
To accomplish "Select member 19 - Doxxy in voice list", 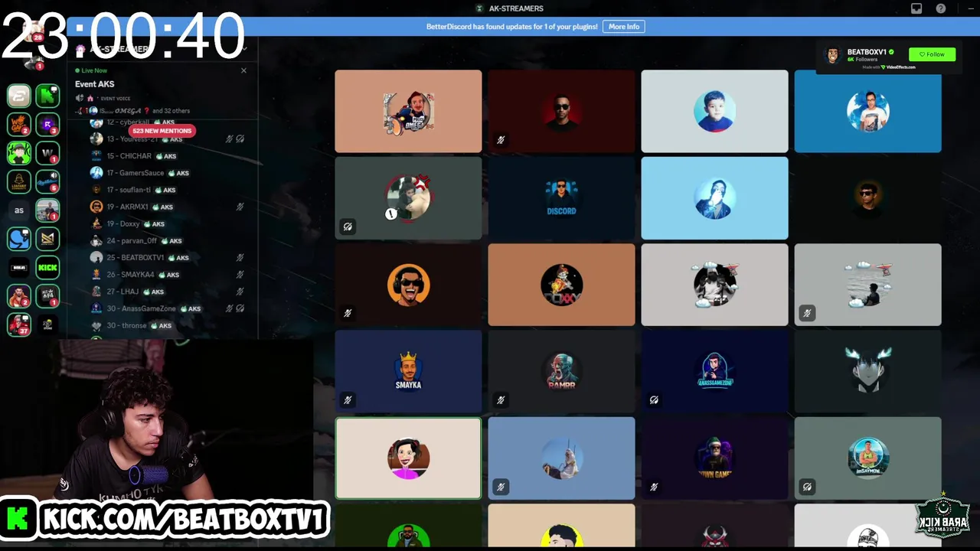I will click(167, 223).
